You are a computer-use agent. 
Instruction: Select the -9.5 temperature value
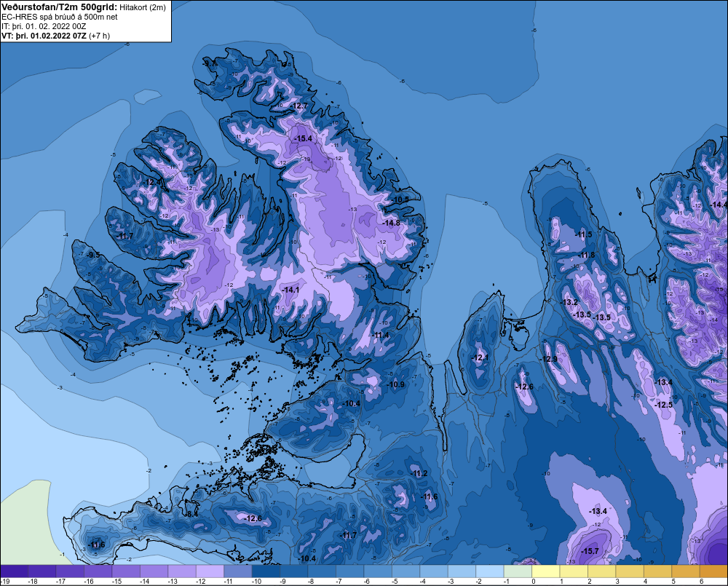tap(93, 255)
